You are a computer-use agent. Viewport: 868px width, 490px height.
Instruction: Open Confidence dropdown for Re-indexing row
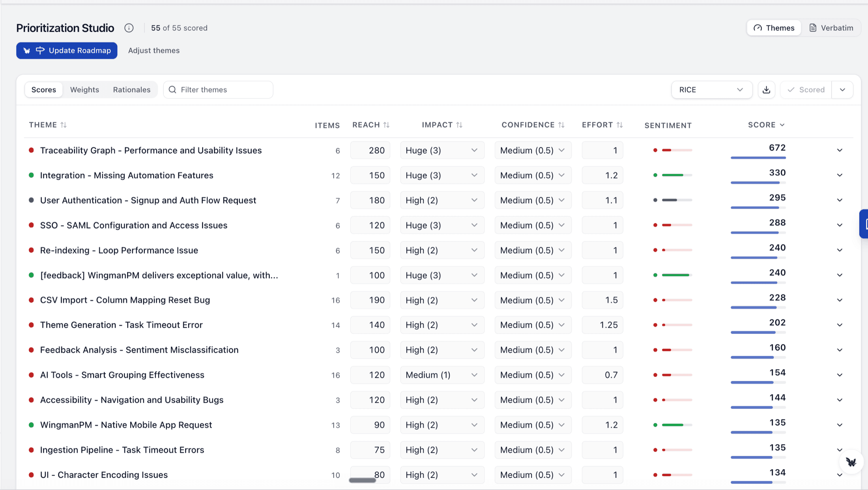tap(533, 250)
